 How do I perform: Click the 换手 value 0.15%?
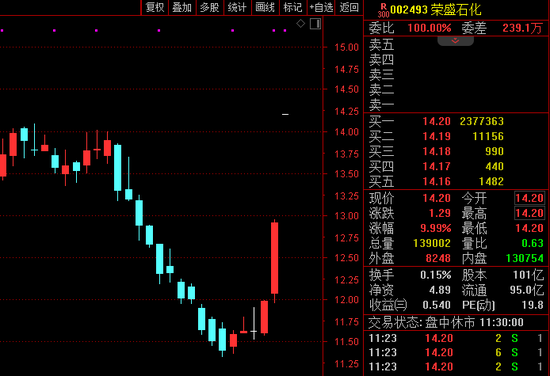tap(436, 275)
